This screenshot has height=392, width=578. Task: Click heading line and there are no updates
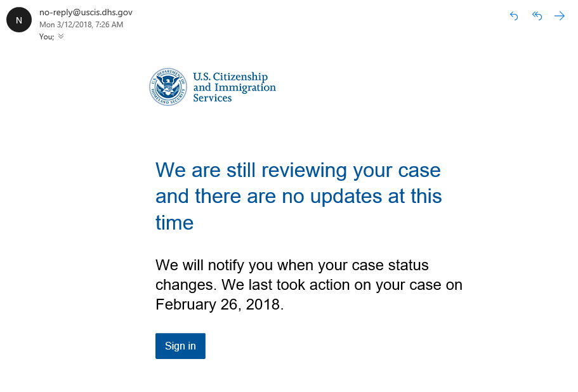[x=299, y=196]
